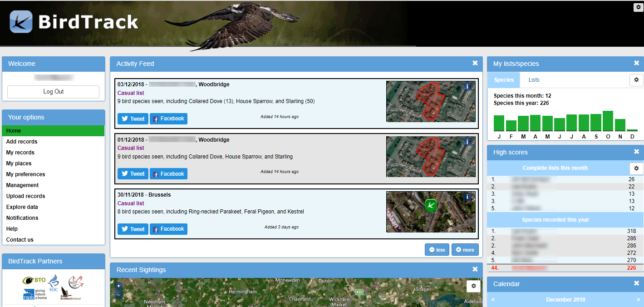Open Add records from Your options menu
This screenshot has width=644, height=307.
click(x=21, y=141)
